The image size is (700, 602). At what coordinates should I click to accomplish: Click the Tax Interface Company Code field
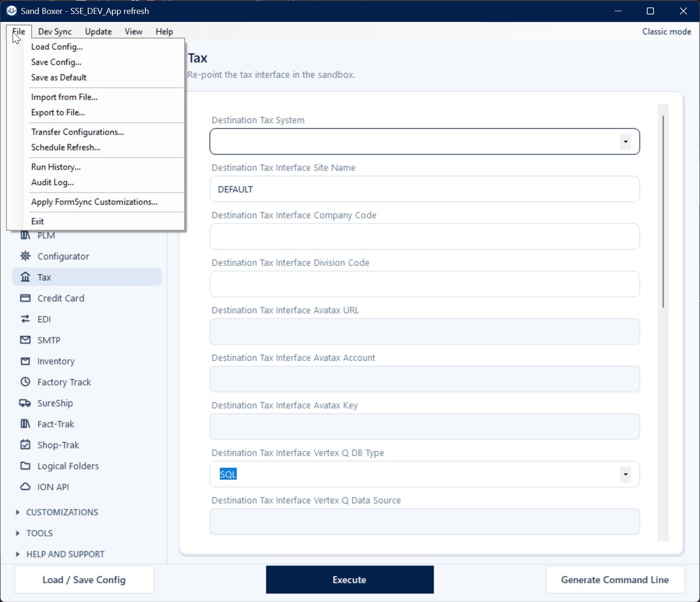[x=425, y=237]
